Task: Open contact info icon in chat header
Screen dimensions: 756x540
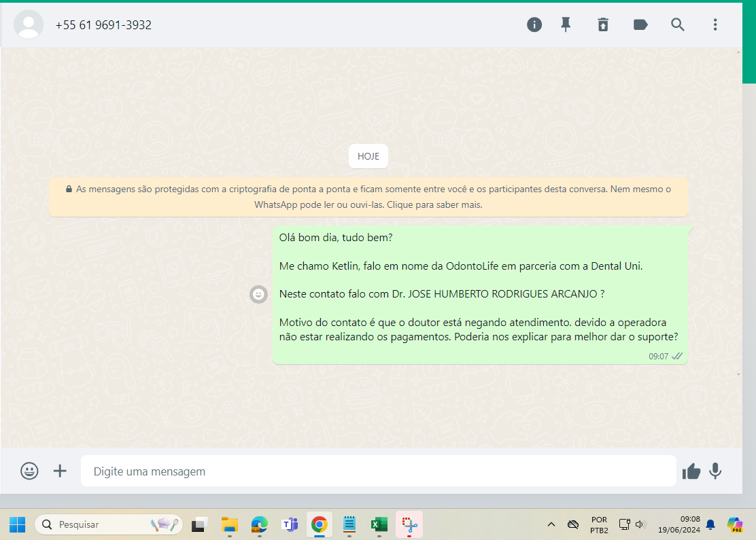Action: tap(534, 24)
